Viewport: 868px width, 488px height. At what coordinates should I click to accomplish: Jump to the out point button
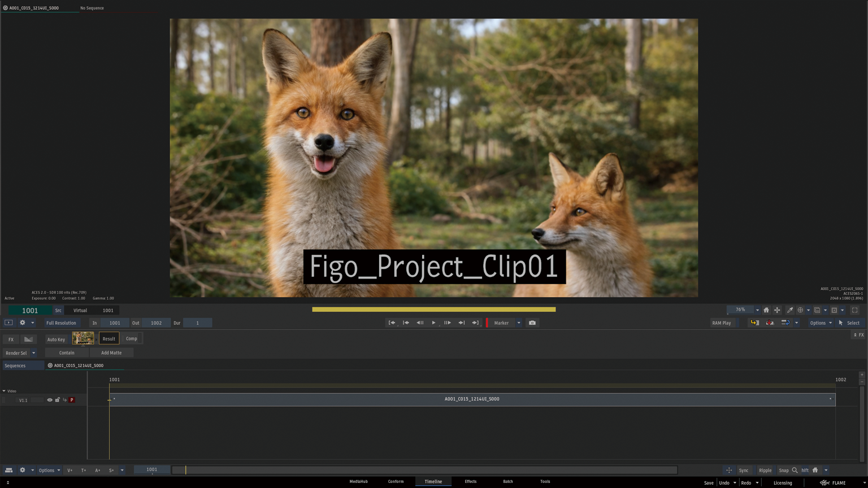point(475,323)
